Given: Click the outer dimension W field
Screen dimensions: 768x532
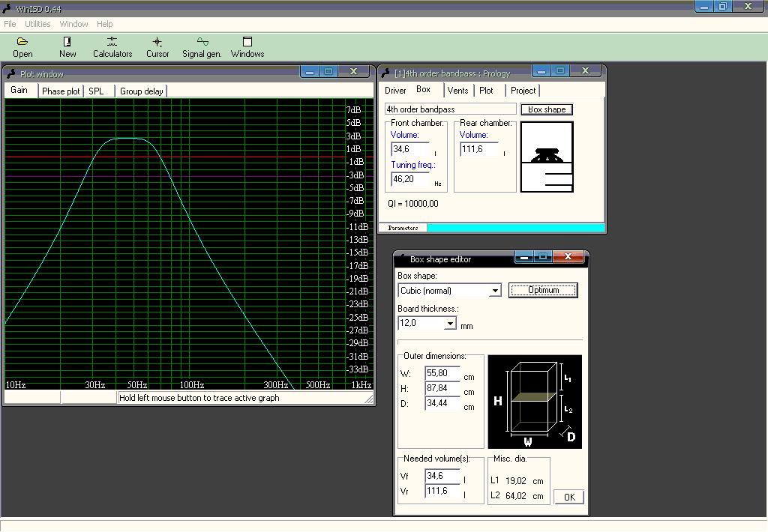Looking at the screenshot, I should click(x=442, y=373).
